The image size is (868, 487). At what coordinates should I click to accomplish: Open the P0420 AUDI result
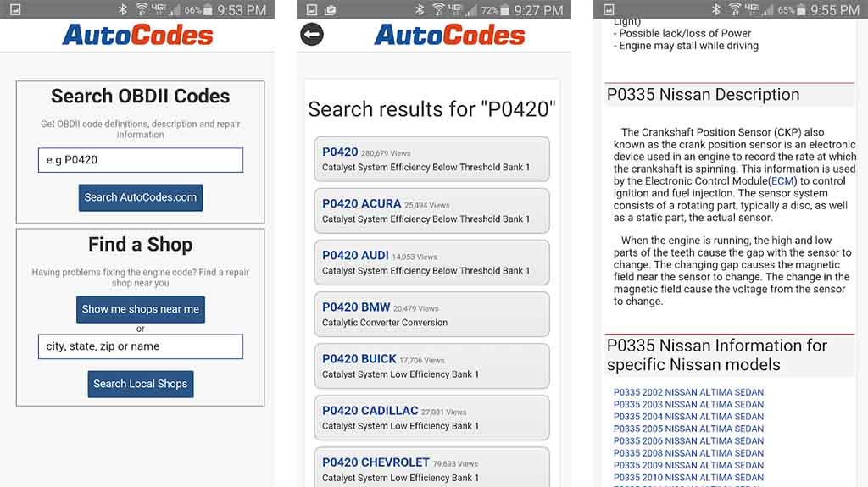point(431,263)
